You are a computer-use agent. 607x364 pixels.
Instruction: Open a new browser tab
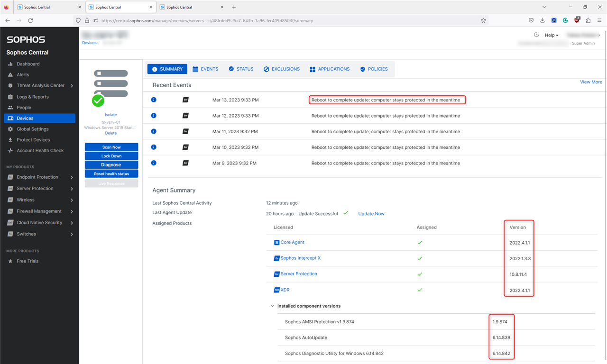point(234,7)
